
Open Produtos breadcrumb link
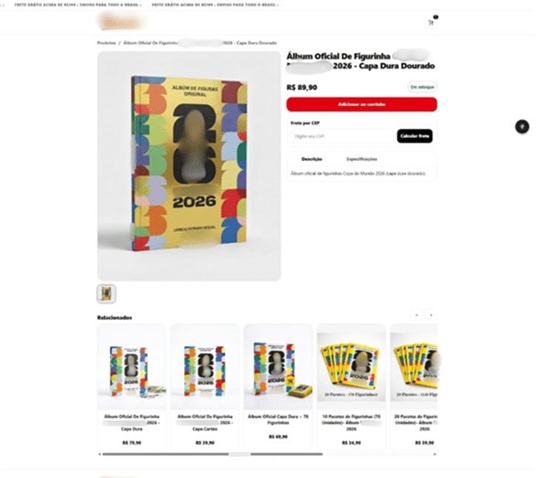point(106,43)
